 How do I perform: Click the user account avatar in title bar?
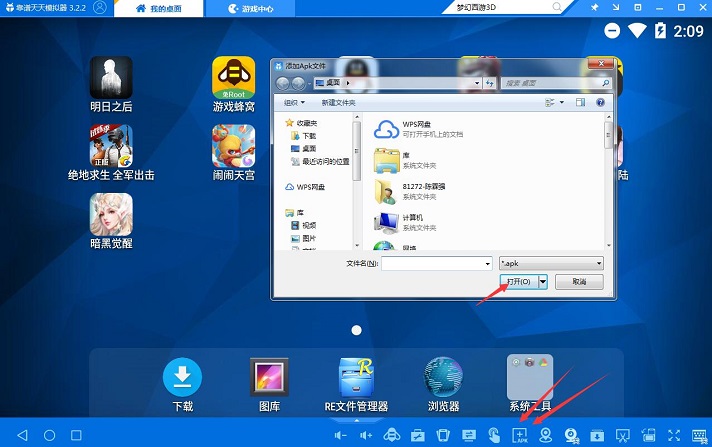pos(100,8)
